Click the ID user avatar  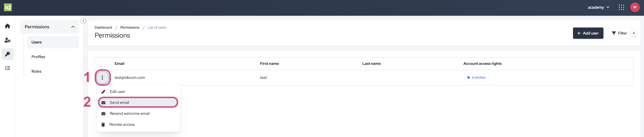(x=635, y=7)
